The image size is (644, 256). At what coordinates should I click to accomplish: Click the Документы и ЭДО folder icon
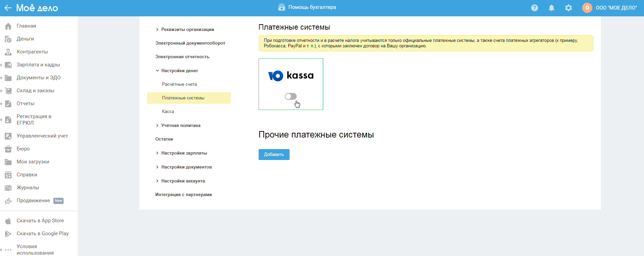(x=8, y=78)
